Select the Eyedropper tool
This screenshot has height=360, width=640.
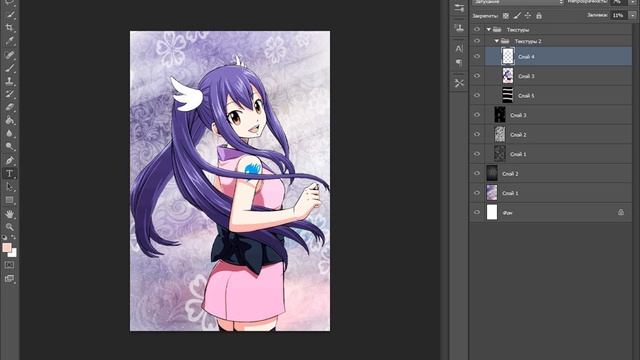click(x=9, y=41)
